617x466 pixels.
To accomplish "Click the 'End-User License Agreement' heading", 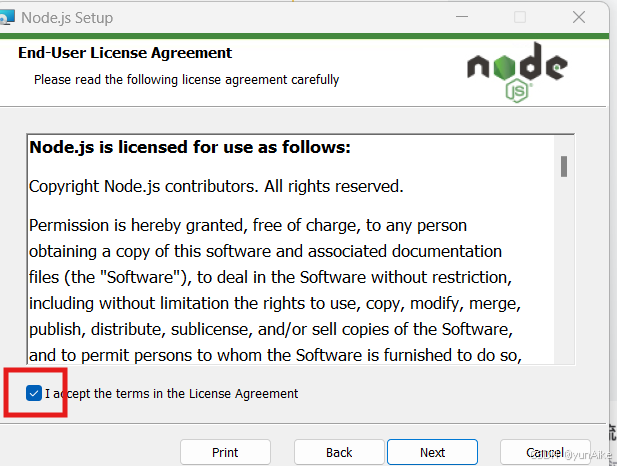I will click(125, 53).
